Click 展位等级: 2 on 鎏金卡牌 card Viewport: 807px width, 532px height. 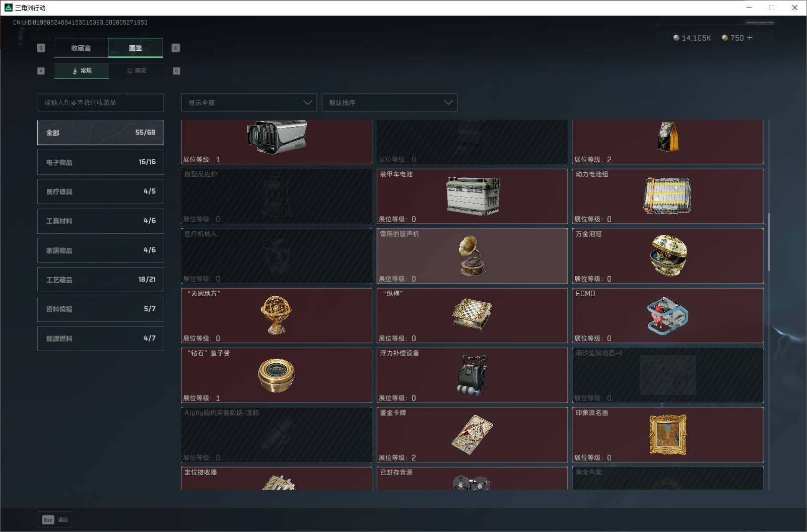click(x=397, y=457)
